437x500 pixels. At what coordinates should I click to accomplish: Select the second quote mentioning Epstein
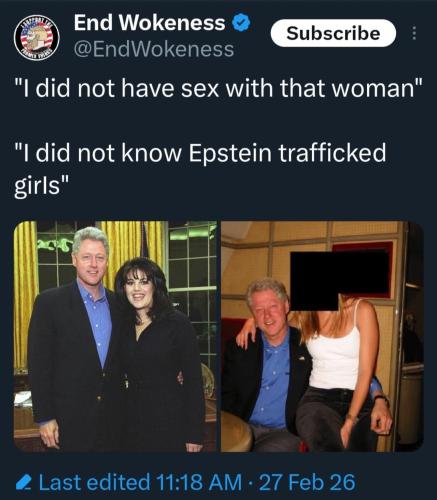coord(200,168)
